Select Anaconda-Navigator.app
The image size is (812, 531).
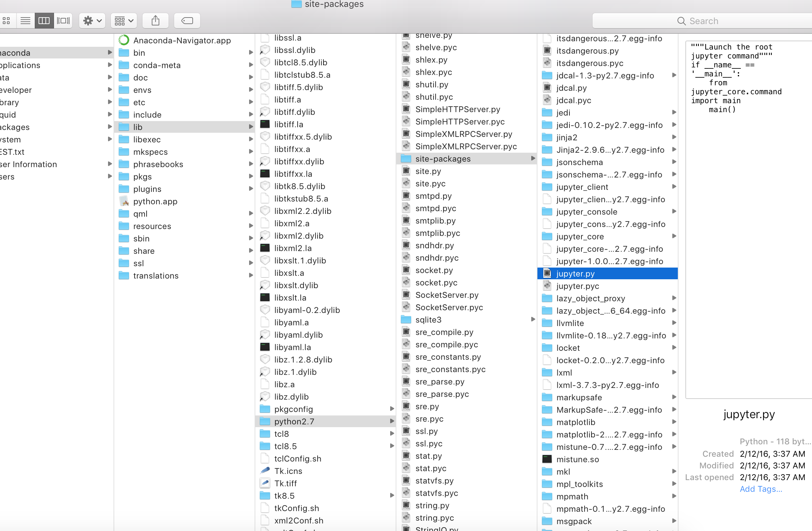click(x=182, y=40)
